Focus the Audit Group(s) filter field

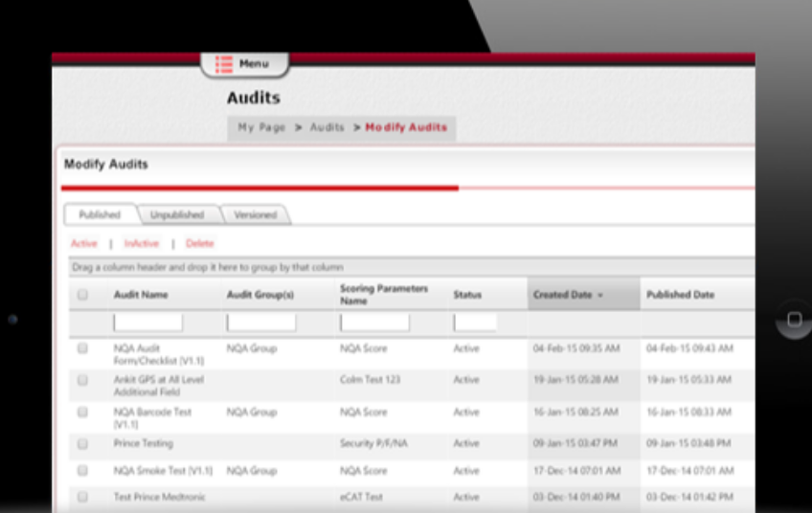261,323
